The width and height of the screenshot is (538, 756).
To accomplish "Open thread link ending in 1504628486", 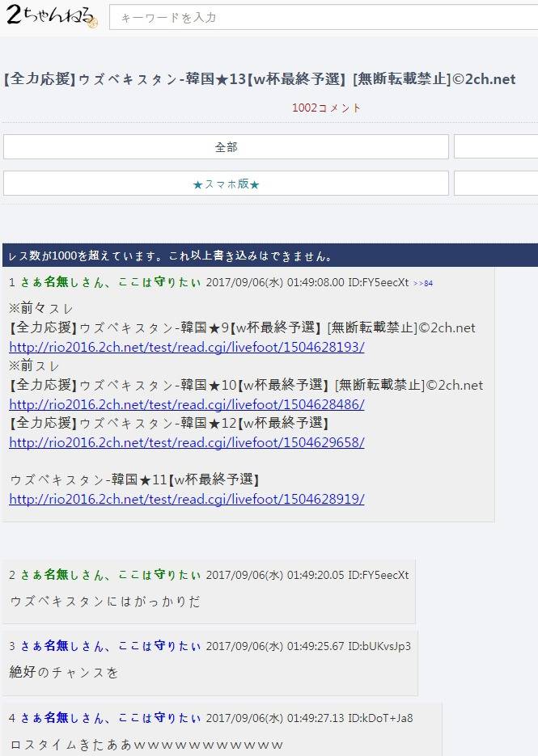I will pos(186,403).
